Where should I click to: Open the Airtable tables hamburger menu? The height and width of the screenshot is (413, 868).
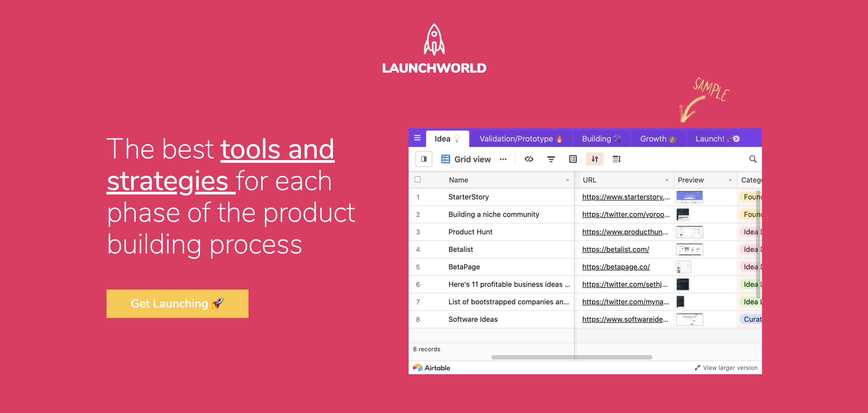coord(417,138)
